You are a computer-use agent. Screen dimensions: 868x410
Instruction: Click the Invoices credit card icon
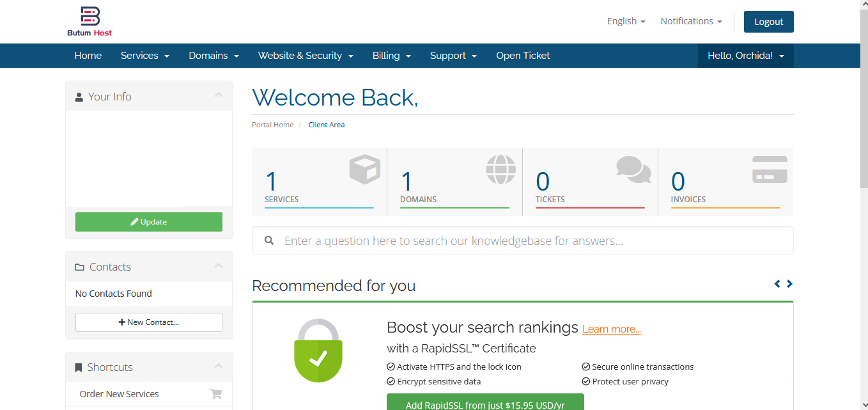pos(770,170)
